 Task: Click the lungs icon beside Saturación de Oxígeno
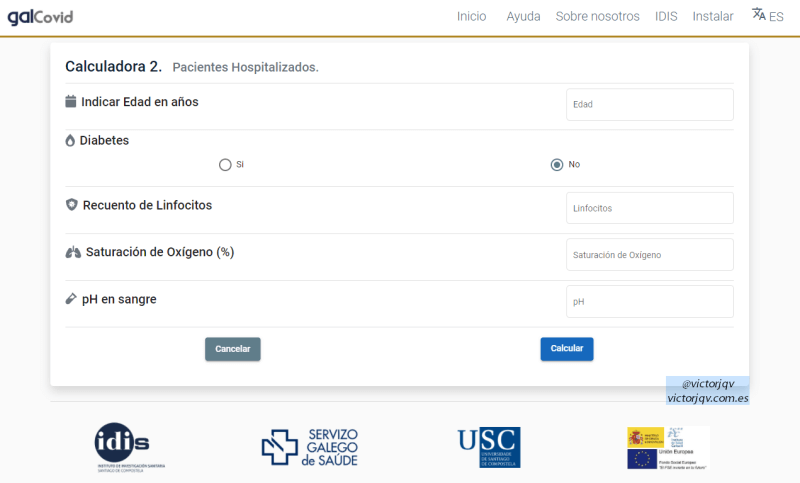coord(73,252)
